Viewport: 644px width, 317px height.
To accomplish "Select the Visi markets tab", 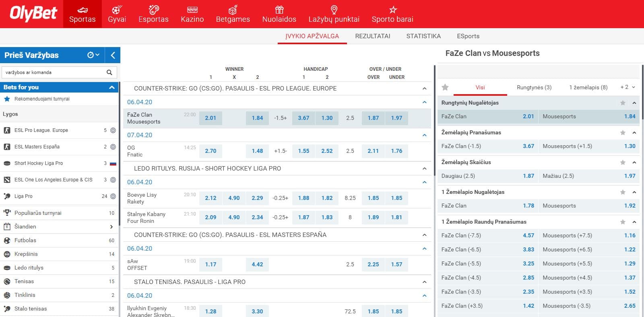I will (x=480, y=87).
